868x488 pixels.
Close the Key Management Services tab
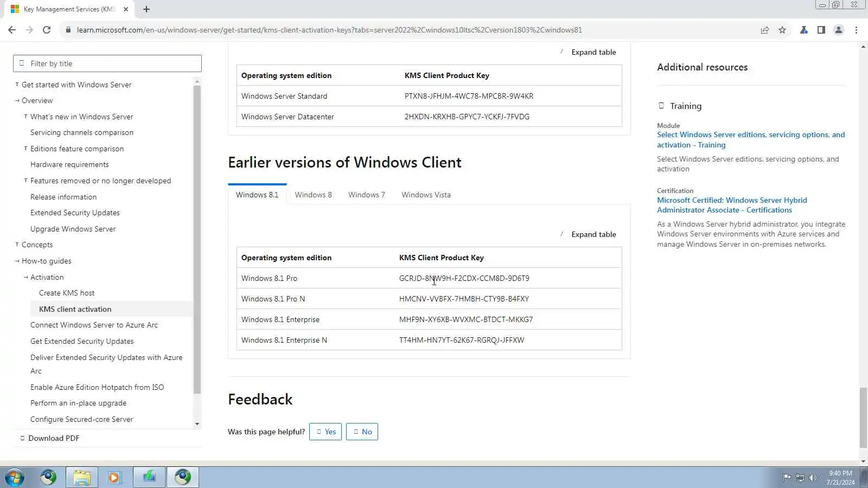pos(126,9)
